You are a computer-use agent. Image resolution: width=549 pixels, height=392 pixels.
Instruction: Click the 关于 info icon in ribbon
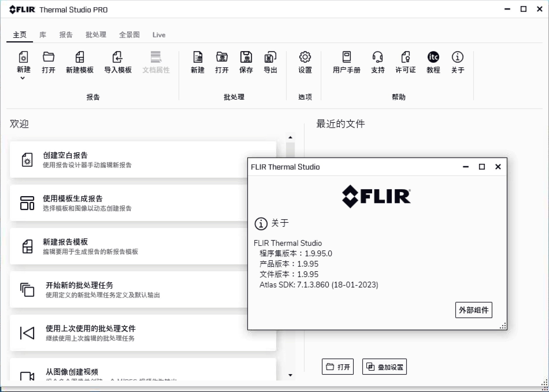pyautogui.click(x=458, y=57)
